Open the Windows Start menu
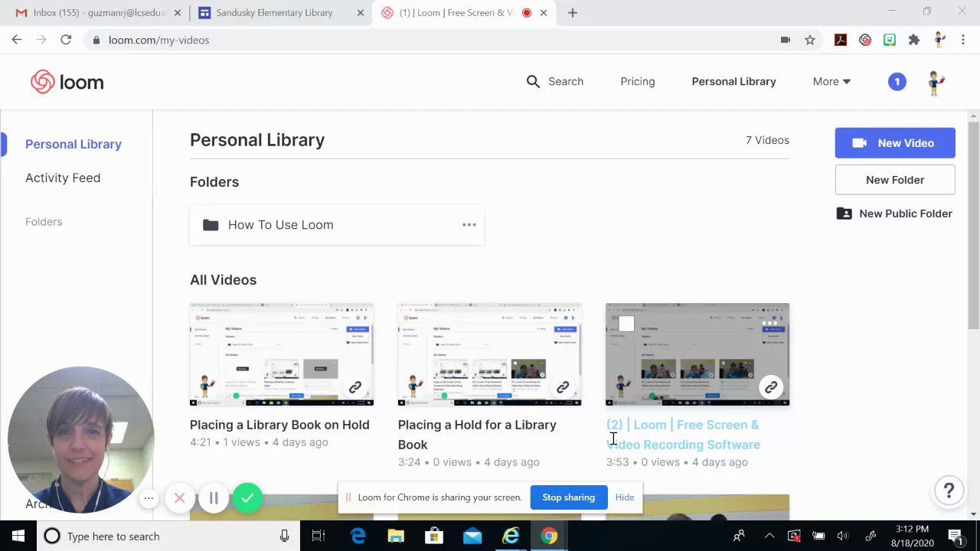Screen dimensions: 980x551 [x=18, y=536]
